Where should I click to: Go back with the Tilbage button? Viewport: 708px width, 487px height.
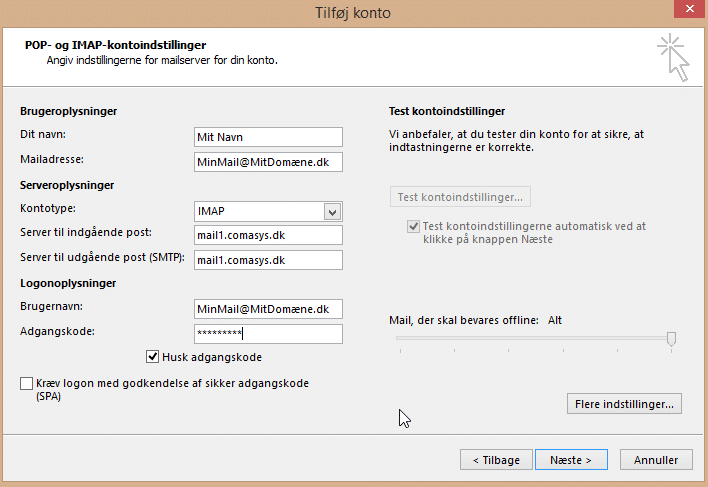[x=496, y=459]
